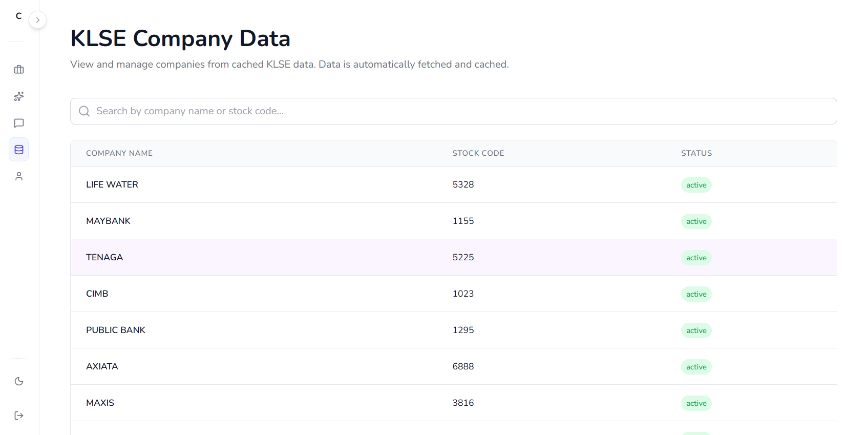Expand the sidebar with chevron arrow
This screenshot has height=435, width=868.
(x=38, y=20)
